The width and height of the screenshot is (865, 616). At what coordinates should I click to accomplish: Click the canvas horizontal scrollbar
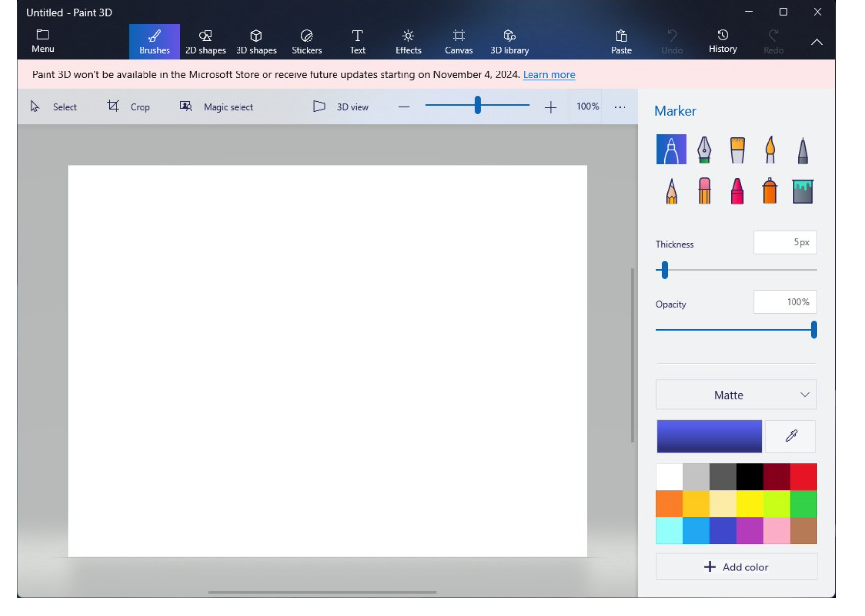pos(322,592)
